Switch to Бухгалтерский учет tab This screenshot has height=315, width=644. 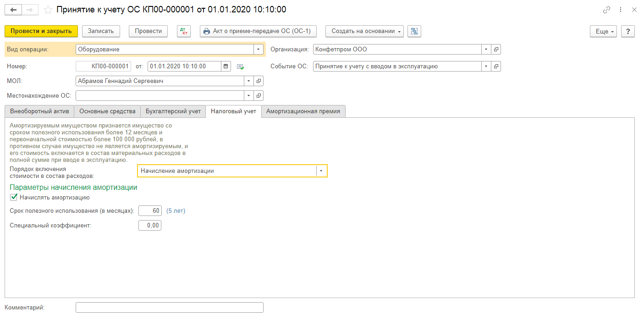[173, 111]
